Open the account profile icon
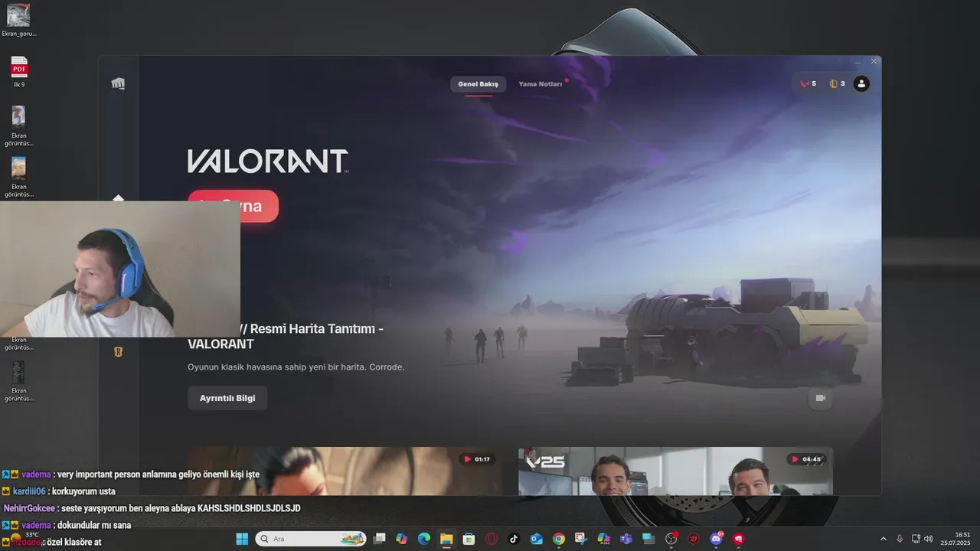980x551 pixels. (x=861, y=83)
